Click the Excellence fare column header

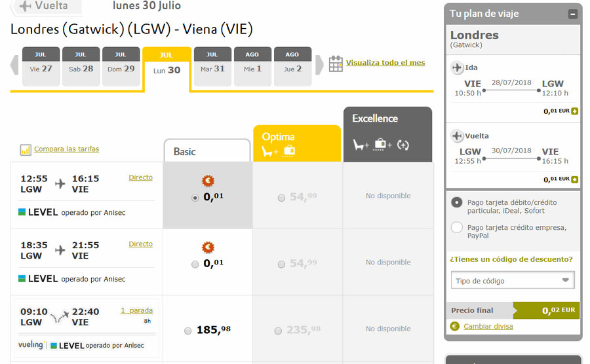(387, 134)
